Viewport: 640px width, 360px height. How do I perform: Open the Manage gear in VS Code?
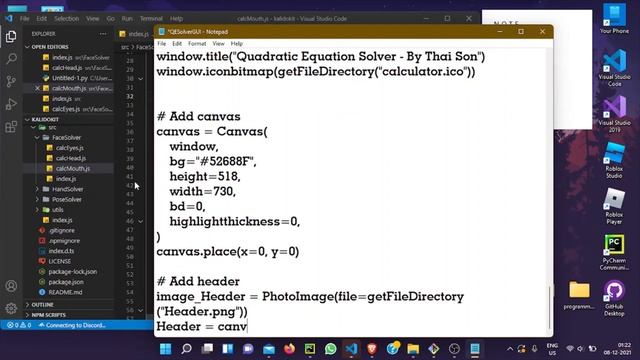[x=11, y=308]
